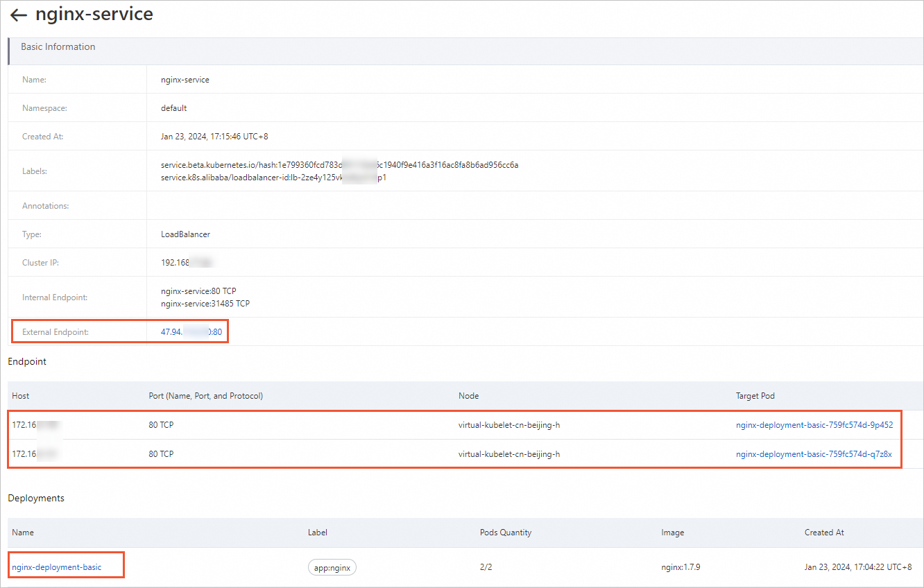Click the Image column header
This screenshot has width=924, height=588.
tap(672, 533)
